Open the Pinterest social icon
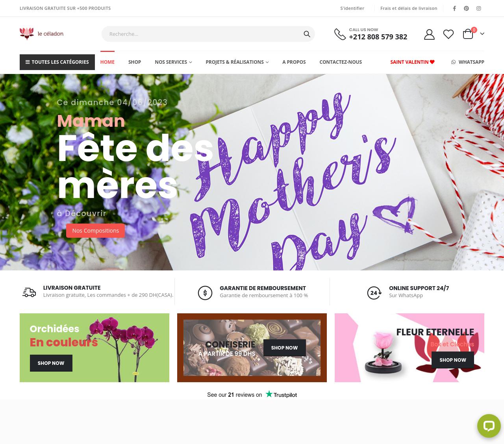 pos(466,8)
